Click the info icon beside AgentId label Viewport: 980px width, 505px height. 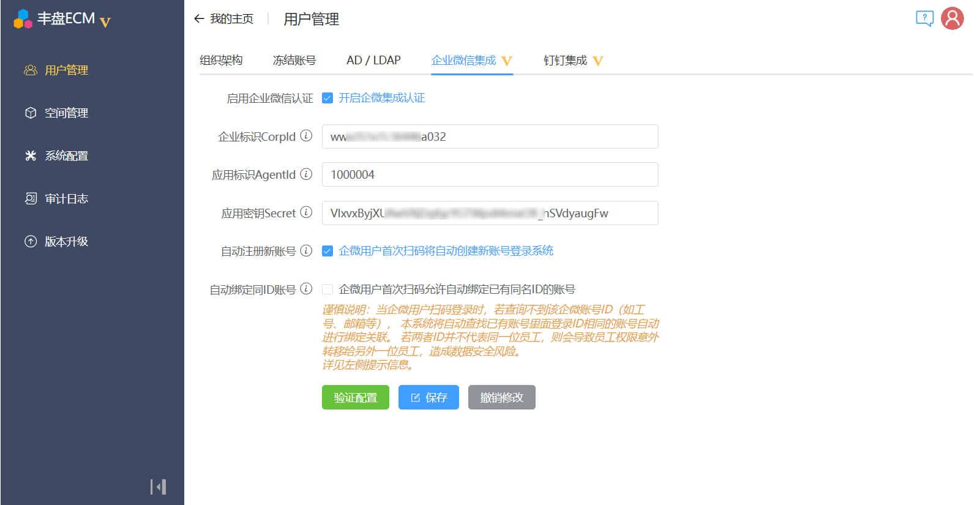point(307,174)
